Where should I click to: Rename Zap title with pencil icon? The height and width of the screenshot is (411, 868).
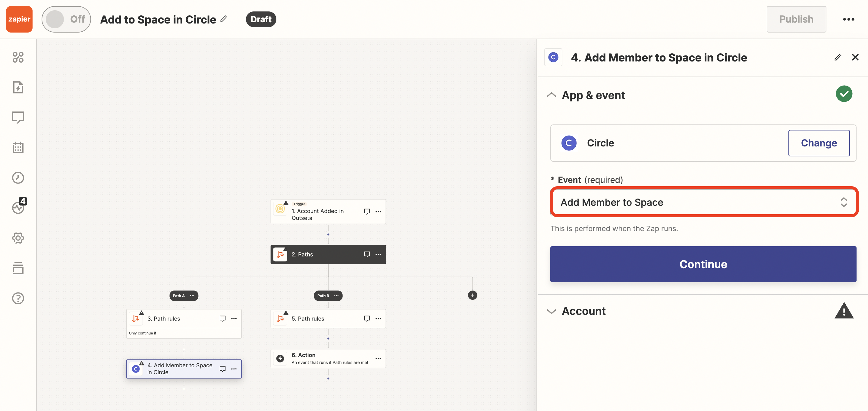click(224, 19)
